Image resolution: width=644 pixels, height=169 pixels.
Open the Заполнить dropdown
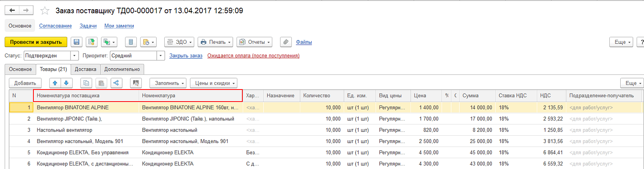point(168,83)
